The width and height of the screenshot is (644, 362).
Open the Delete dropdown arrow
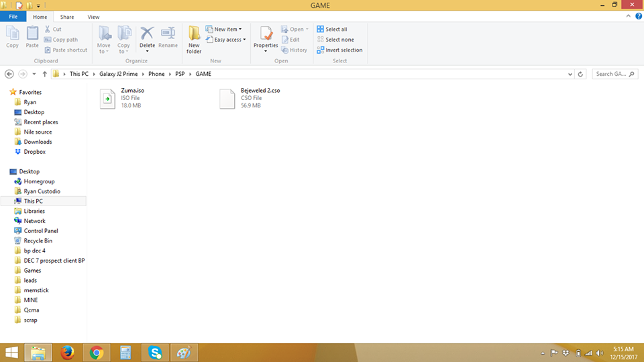coord(147,52)
